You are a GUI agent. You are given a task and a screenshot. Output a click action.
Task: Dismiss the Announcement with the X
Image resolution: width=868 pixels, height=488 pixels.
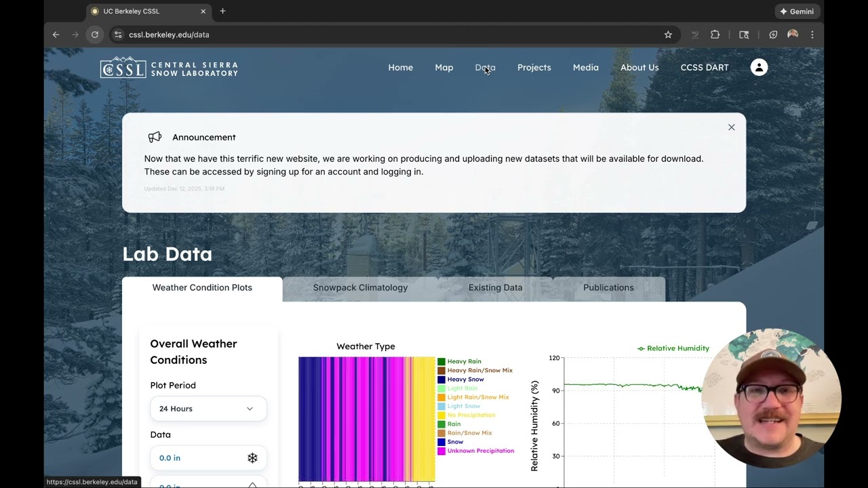(731, 127)
